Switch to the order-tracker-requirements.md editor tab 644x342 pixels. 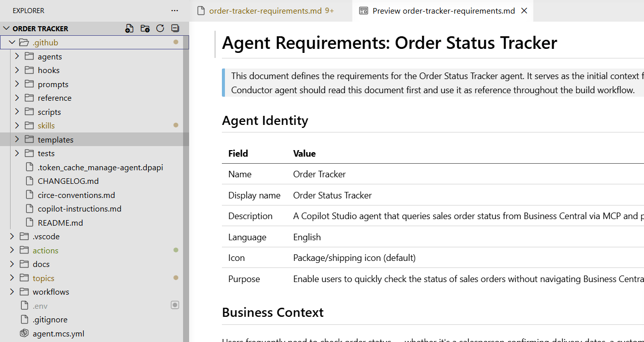[x=265, y=11]
